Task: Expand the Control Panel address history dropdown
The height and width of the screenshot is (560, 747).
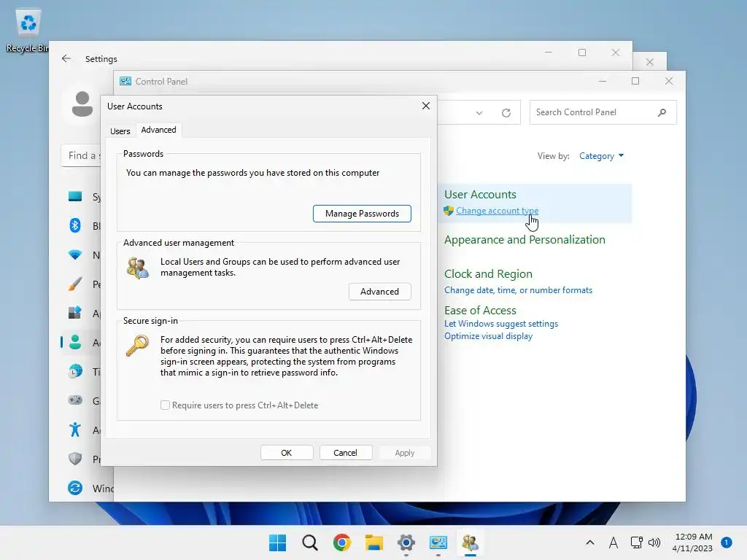Action: coord(479,113)
